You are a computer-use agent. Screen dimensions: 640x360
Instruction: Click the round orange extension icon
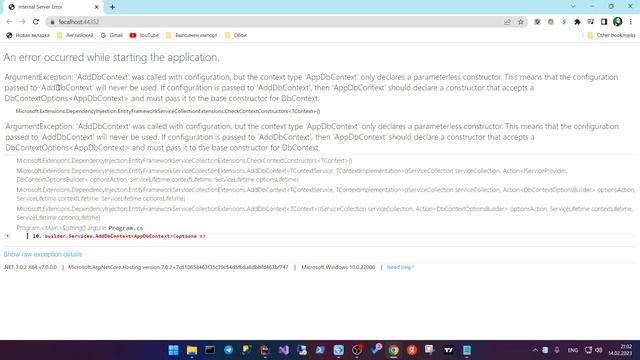(x=551, y=22)
